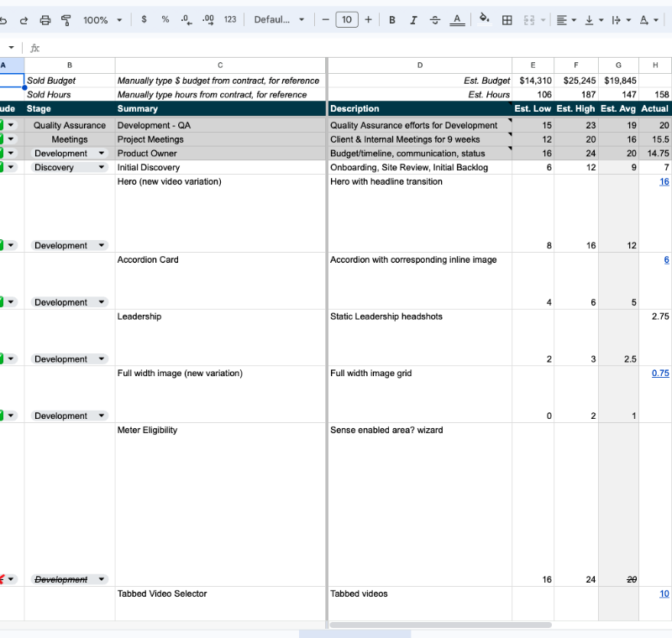
Task: Select Est. Budget value $14,310
Action: pyautogui.click(x=533, y=81)
